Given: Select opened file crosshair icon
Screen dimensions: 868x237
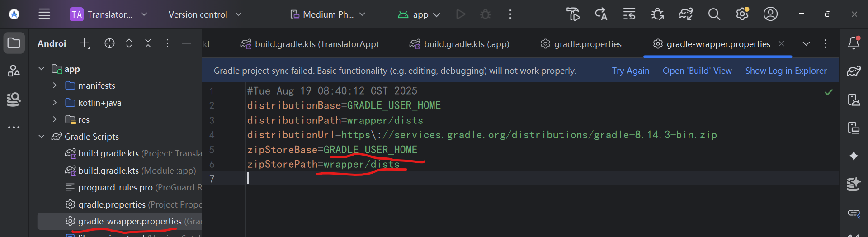Looking at the screenshot, I should coord(109,43).
